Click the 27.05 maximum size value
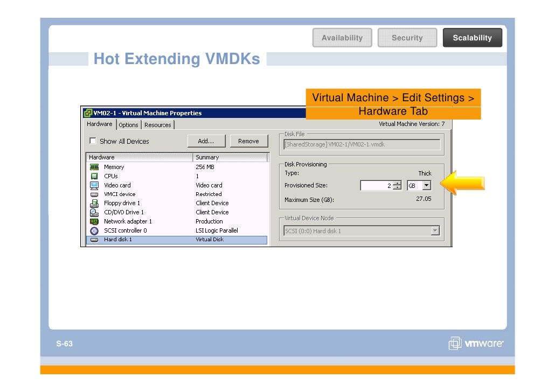 pyautogui.click(x=424, y=199)
